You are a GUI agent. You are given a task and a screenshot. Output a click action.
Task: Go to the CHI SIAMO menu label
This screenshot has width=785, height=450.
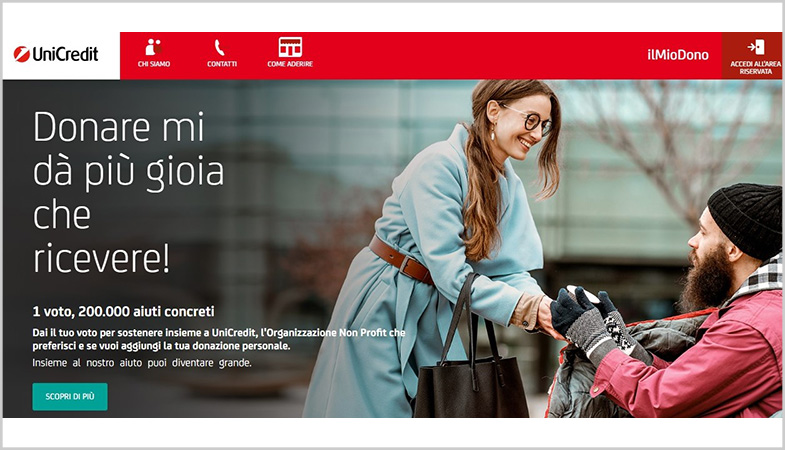click(x=154, y=64)
